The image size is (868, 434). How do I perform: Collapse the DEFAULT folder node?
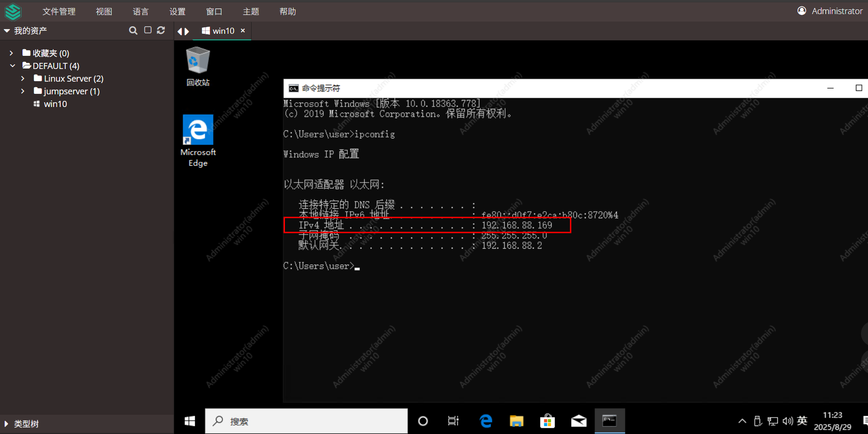13,66
